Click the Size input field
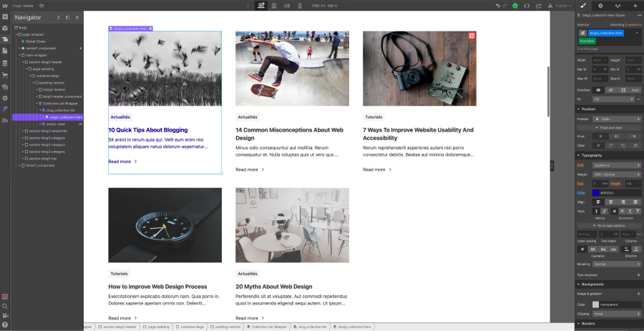The width and height of the screenshot is (644, 331). click(600, 184)
